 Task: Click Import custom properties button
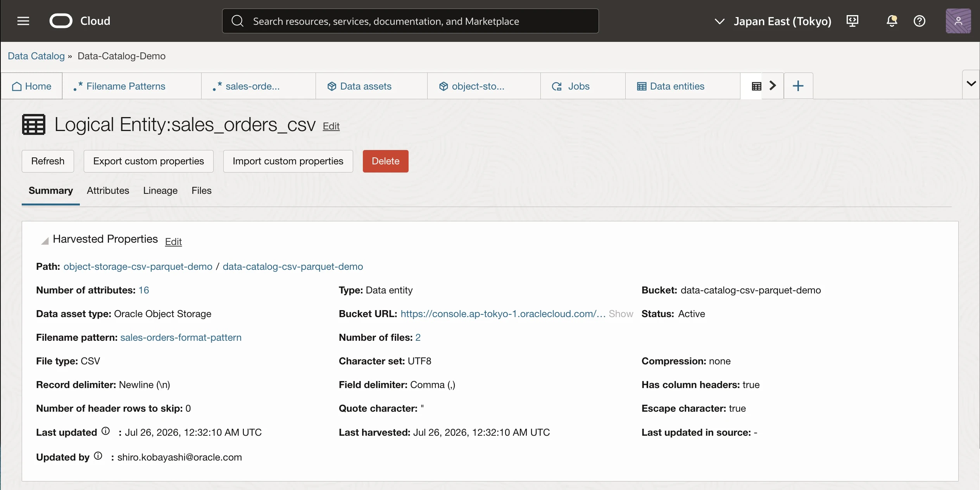(x=288, y=161)
